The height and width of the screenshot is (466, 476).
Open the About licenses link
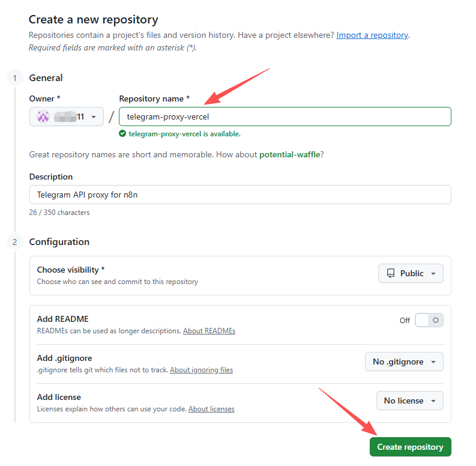[211, 409]
